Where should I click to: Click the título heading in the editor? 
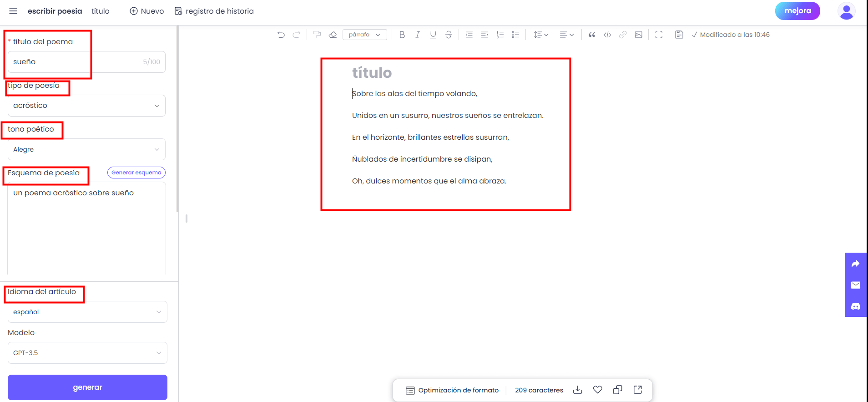click(372, 73)
